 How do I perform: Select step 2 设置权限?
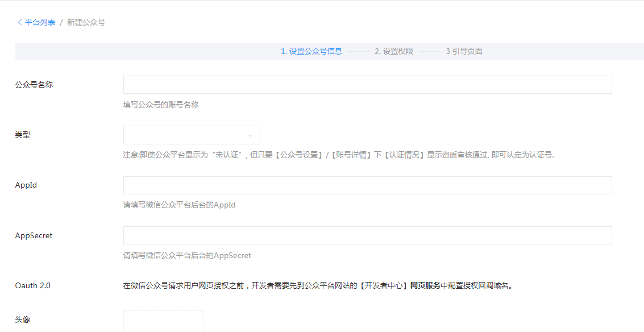click(393, 51)
